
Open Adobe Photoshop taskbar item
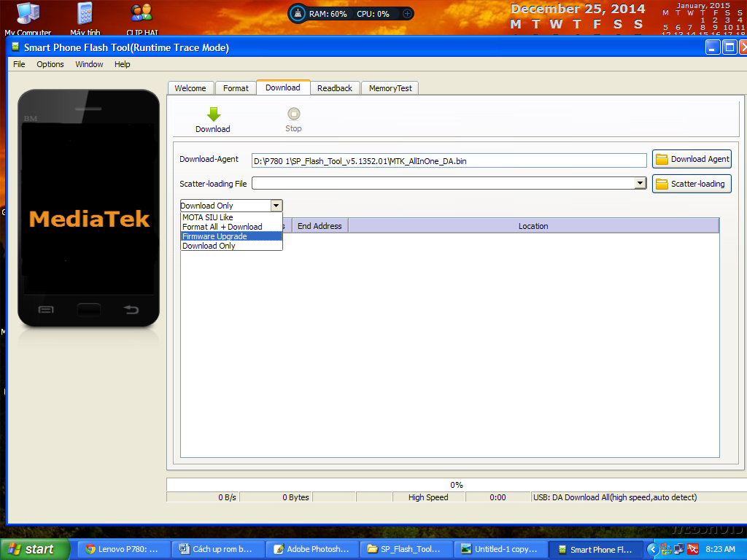coord(312,550)
